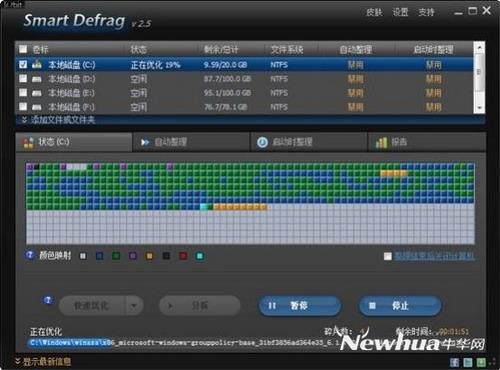500x370 pixels.
Task: Click the purple color swatch in 颜色映射
Action: (x=133, y=256)
